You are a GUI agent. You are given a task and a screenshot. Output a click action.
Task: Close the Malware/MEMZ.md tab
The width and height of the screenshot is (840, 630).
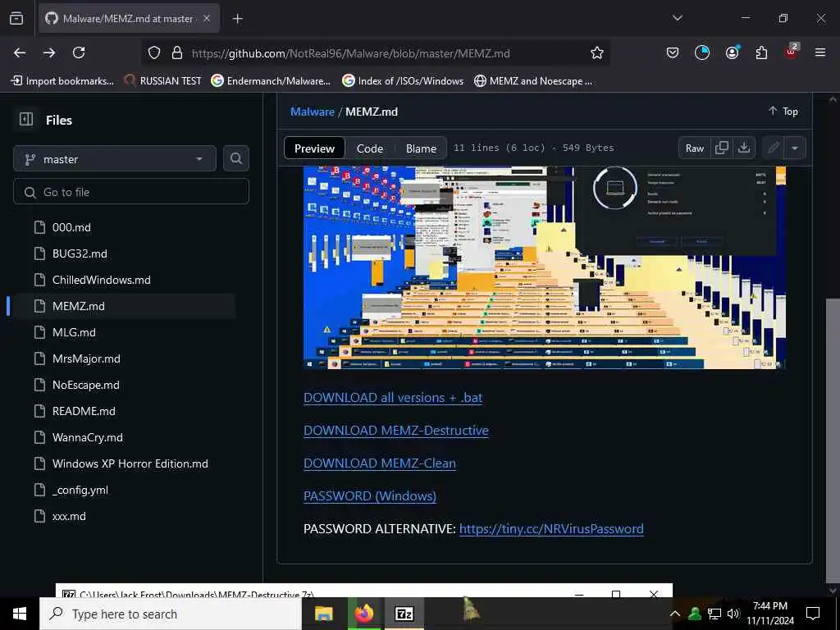[207, 18]
